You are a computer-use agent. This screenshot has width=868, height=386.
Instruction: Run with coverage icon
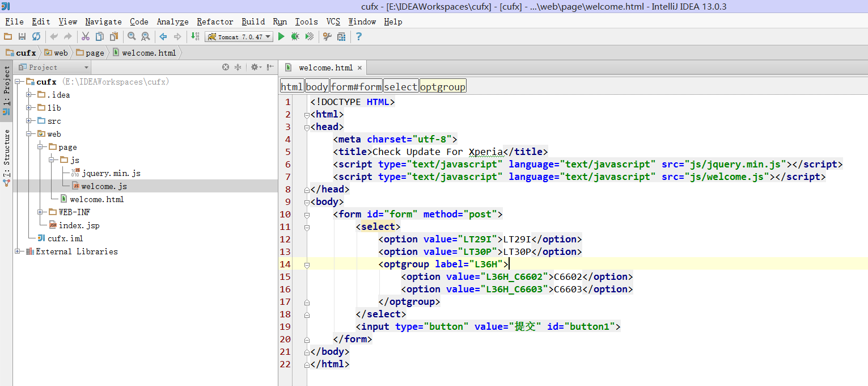click(x=310, y=36)
